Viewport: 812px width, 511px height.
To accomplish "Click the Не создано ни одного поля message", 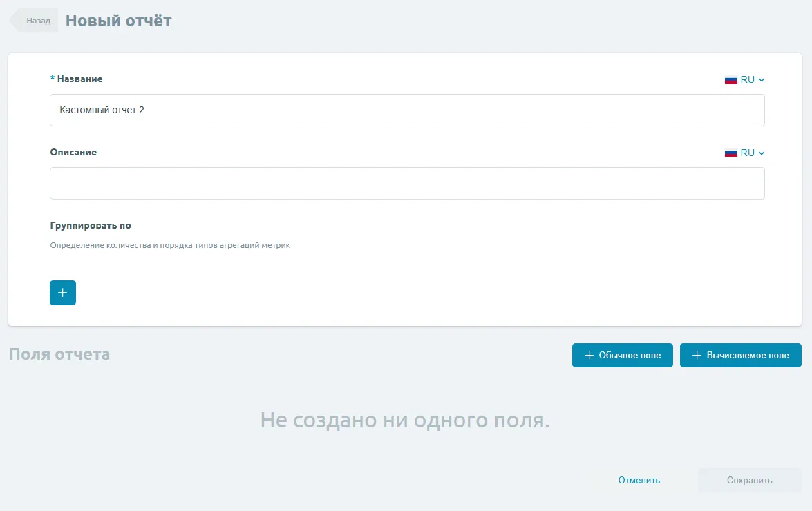I will (x=405, y=420).
